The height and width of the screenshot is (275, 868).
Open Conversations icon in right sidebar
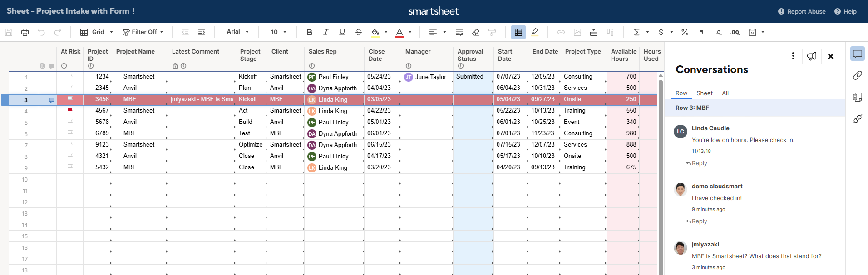point(858,54)
